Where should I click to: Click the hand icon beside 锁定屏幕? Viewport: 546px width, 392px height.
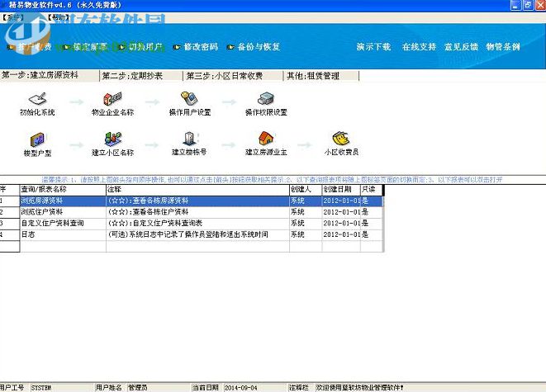[67, 47]
